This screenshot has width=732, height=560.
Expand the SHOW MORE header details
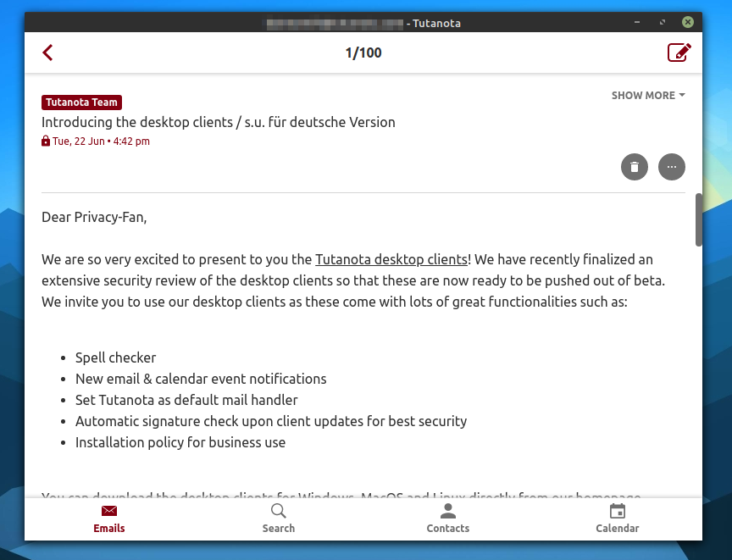point(648,96)
